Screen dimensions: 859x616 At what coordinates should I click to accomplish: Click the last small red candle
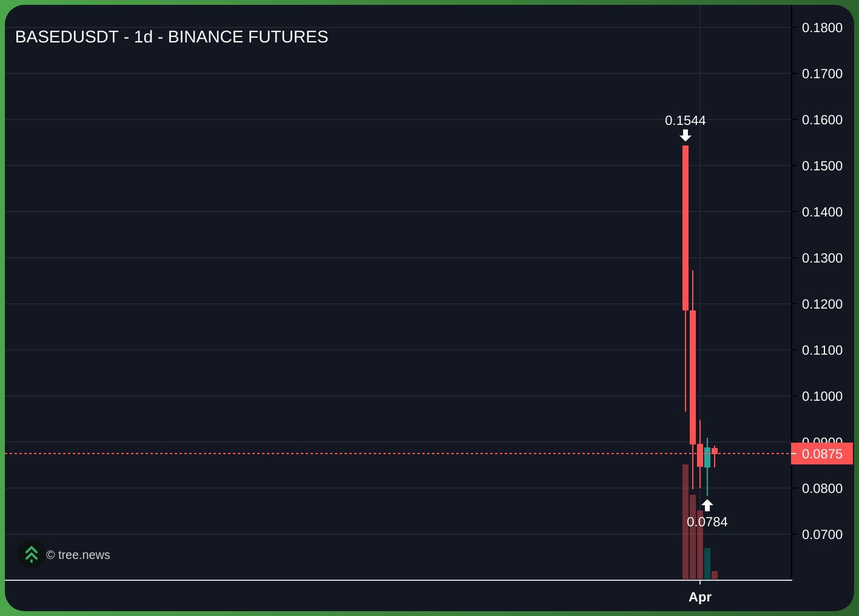click(x=715, y=451)
